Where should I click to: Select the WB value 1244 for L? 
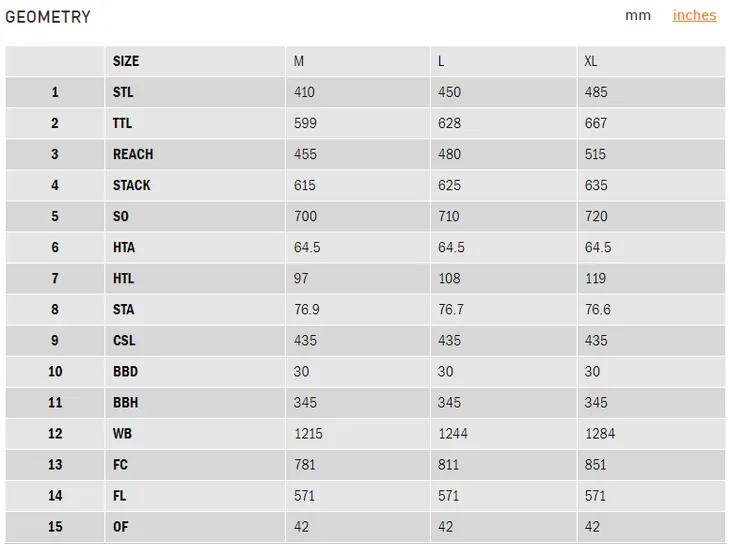pos(453,434)
